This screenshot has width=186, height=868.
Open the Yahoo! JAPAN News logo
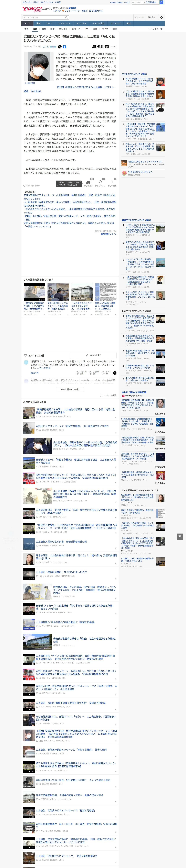tap(37, 9)
